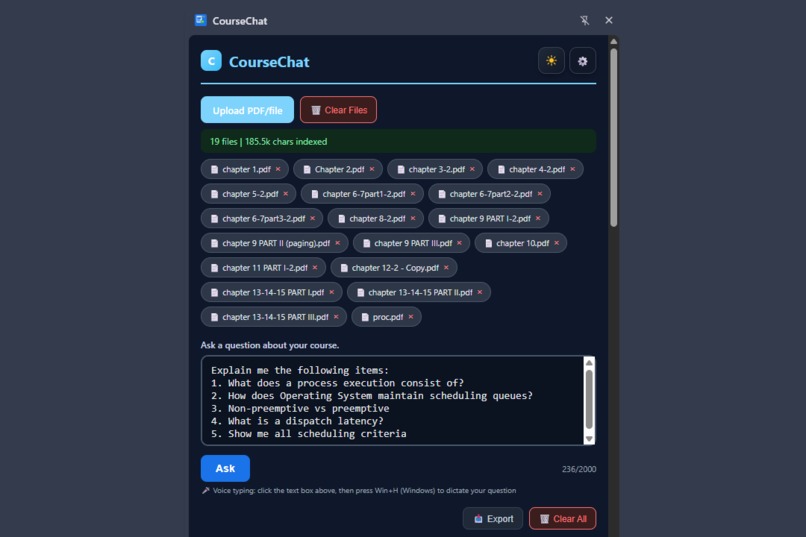Click the main panel scrollbar thumb
Screen dimensions: 806x537
click(x=613, y=137)
